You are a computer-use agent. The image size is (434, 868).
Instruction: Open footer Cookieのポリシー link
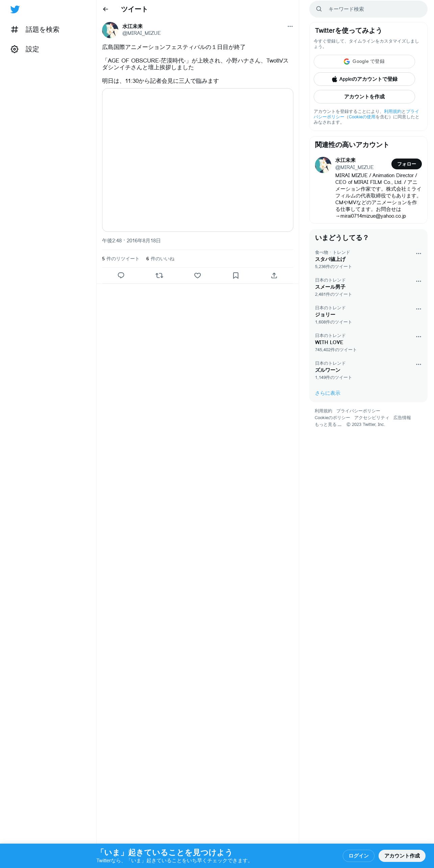coord(332,418)
